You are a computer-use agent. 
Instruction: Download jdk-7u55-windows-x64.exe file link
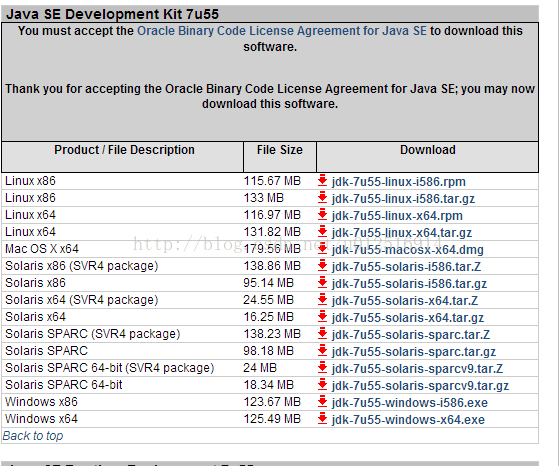[x=408, y=420]
